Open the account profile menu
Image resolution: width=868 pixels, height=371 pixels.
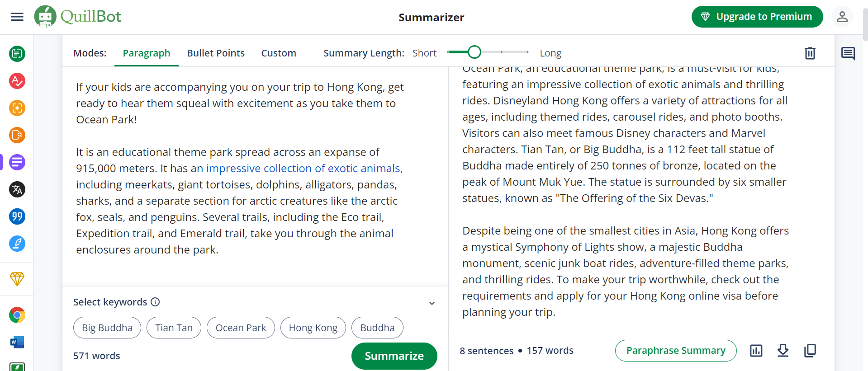point(842,17)
